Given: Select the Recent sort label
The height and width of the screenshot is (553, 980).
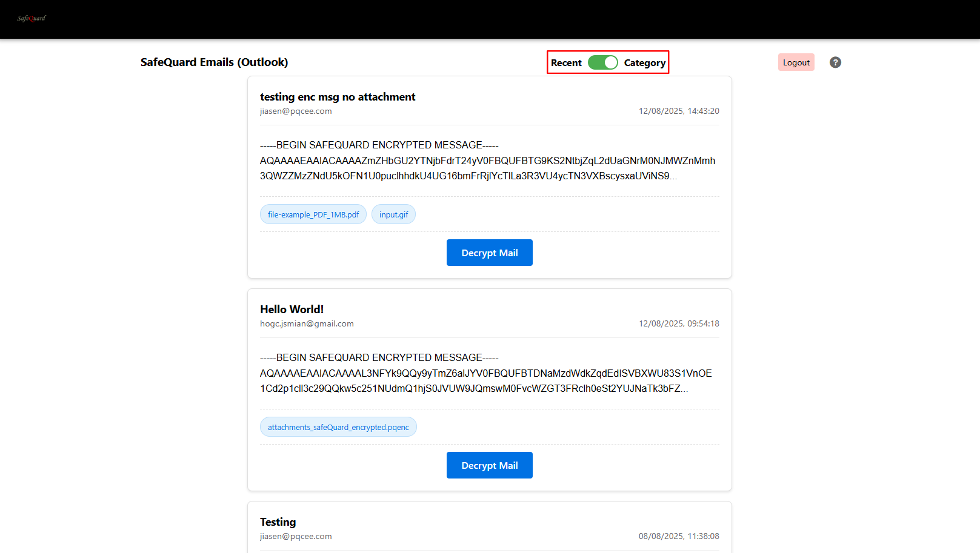Looking at the screenshot, I should [566, 63].
